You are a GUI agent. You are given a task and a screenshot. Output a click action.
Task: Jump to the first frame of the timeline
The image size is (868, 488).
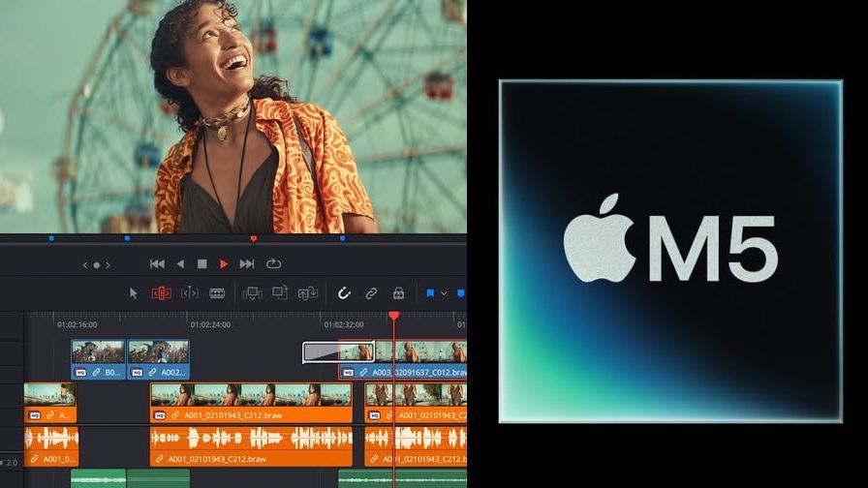click(157, 264)
